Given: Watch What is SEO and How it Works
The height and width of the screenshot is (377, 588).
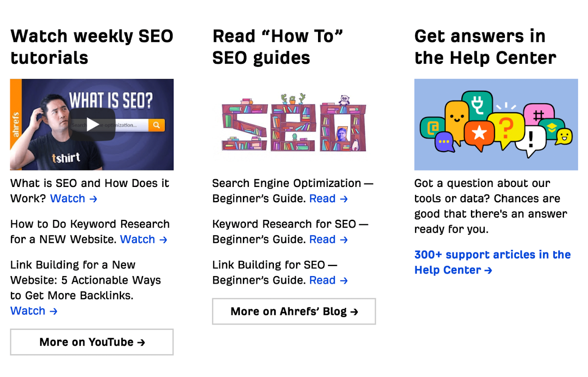Looking at the screenshot, I should click(73, 198).
